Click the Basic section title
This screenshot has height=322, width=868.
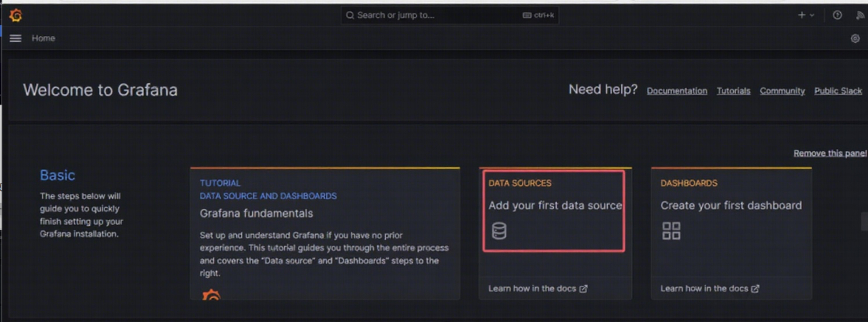pyautogui.click(x=57, y=175)
